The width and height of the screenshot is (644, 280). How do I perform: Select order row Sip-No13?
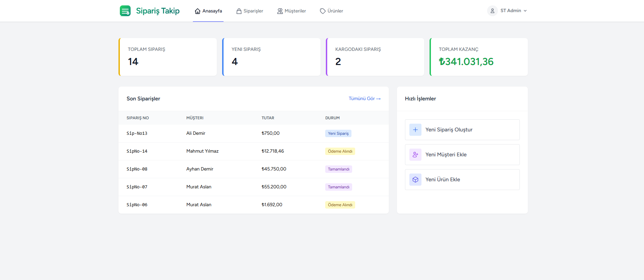point(137,133)
